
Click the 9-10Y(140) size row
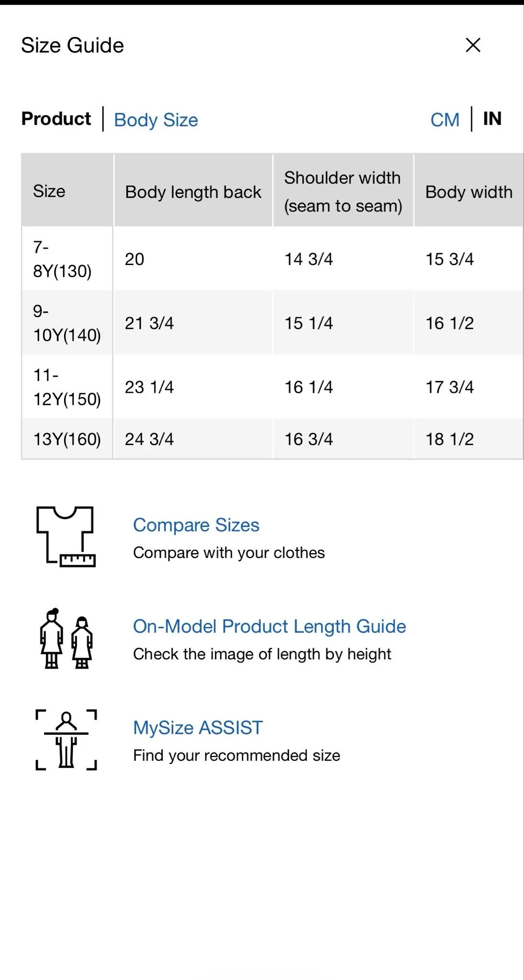pyautogui.click(x=272, y=323)
